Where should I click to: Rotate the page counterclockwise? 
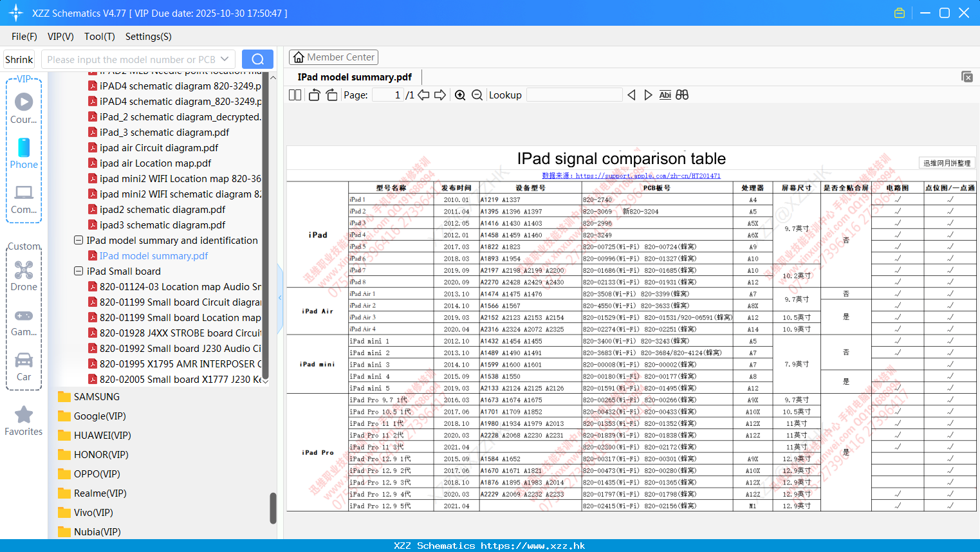314,95
